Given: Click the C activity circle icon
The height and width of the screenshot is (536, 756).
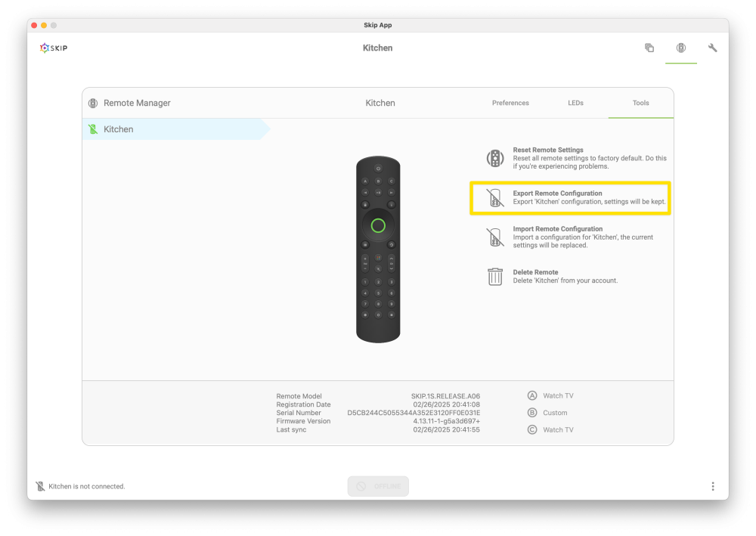Looking at the screenshot, I should pos(532,429).
